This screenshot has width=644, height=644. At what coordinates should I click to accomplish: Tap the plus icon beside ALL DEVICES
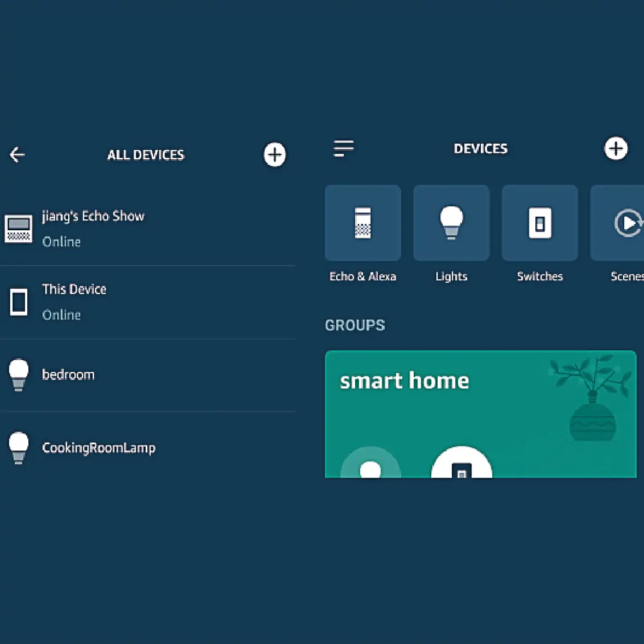point(275,155)
